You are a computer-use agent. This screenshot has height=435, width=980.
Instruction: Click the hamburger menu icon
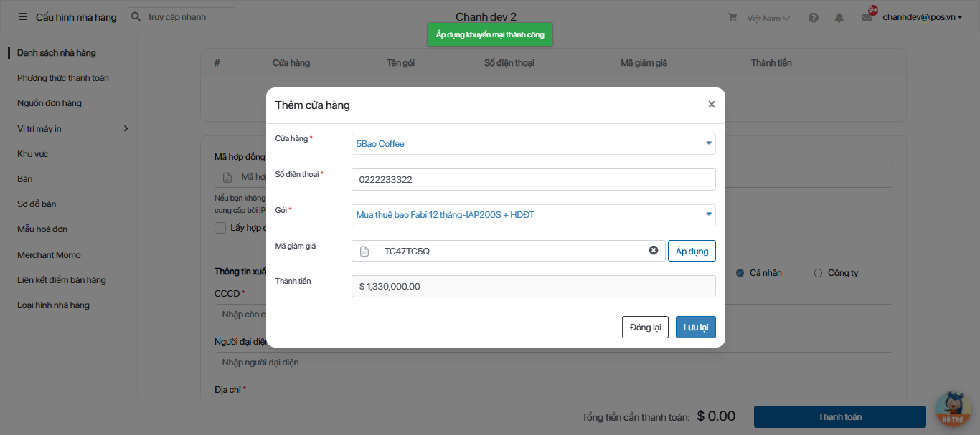(22, 17)
